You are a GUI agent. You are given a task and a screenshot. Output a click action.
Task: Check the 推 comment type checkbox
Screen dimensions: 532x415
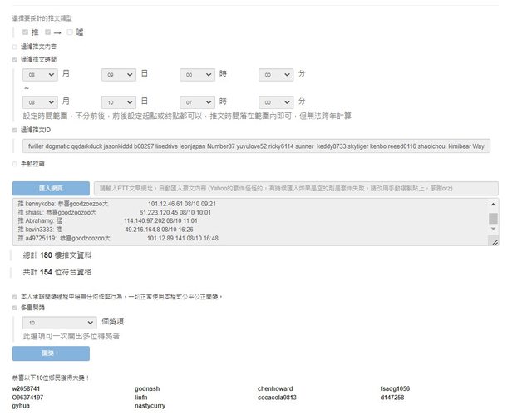click(x=27, y=32)
